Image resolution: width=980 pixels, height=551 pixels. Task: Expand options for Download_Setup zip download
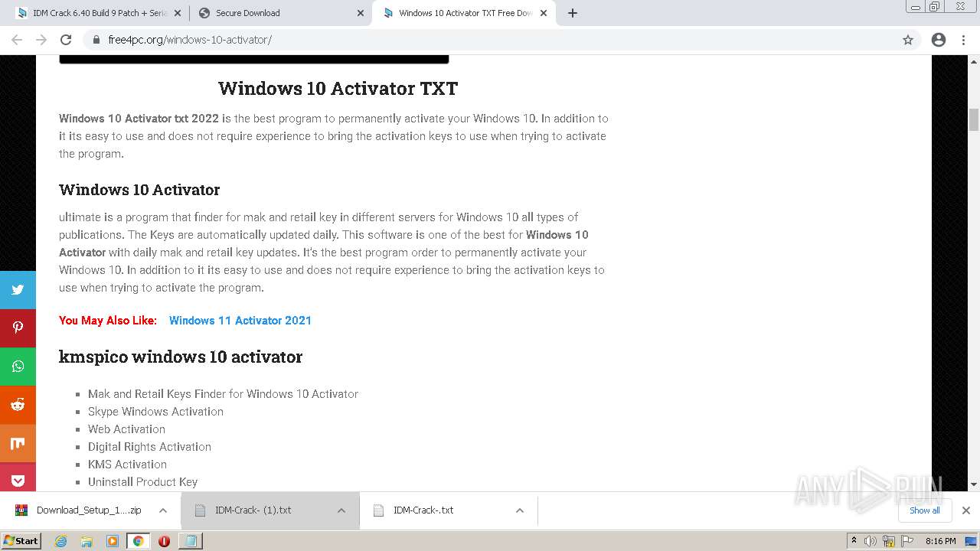pos(163,510)
